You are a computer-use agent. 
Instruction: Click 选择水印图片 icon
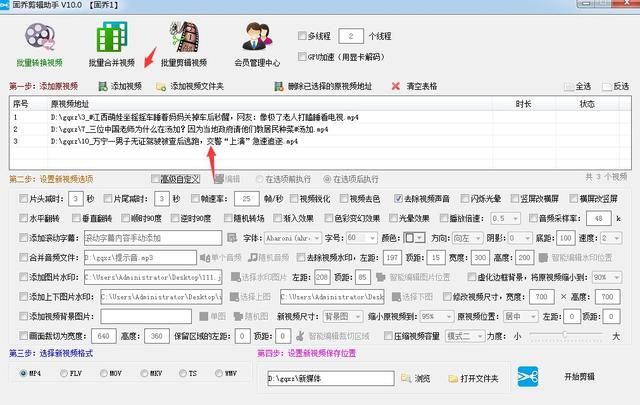click(x=235, y=277)
